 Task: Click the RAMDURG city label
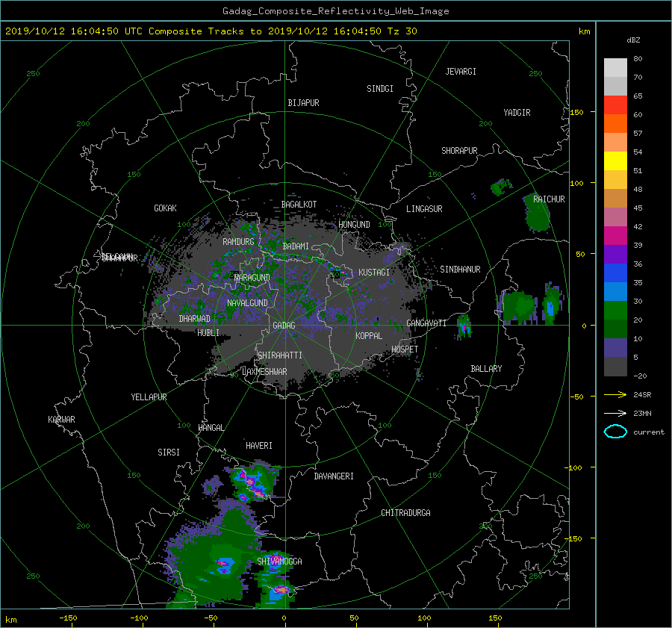point(238,242)
